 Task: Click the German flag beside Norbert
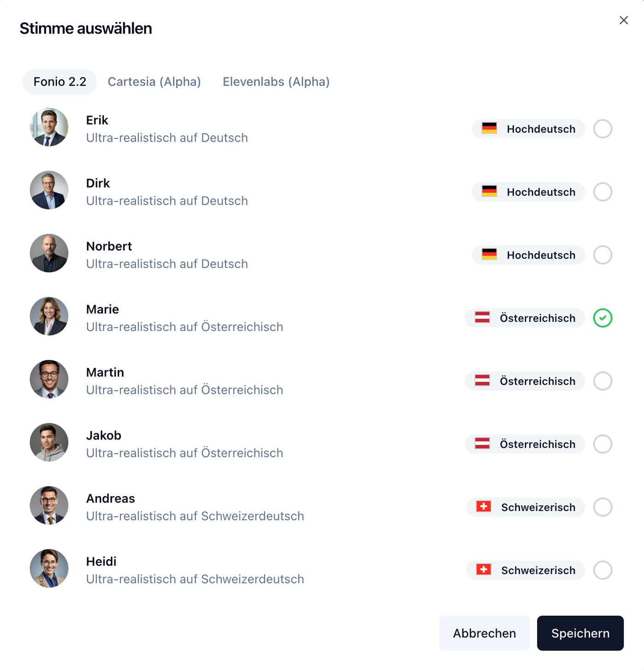(x=489, y=255)
